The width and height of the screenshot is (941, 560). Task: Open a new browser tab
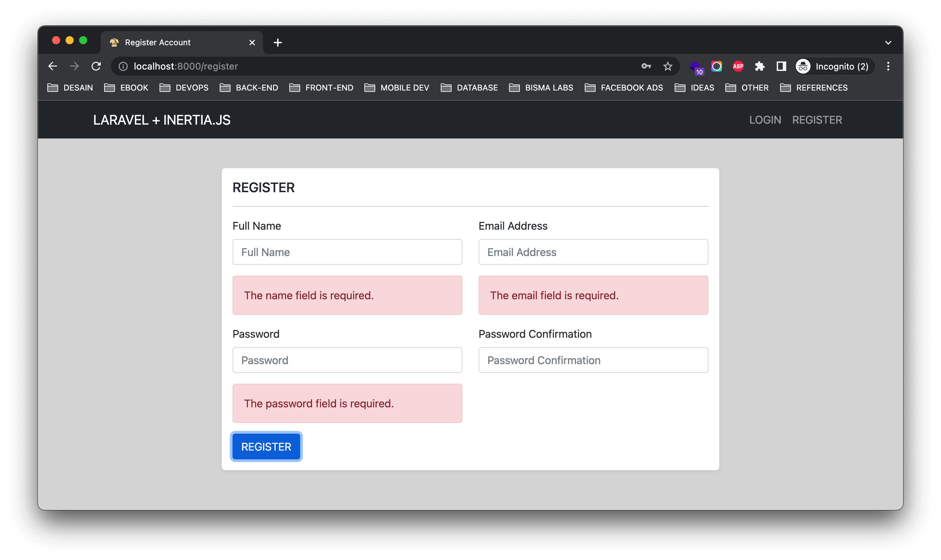point(278,43)
